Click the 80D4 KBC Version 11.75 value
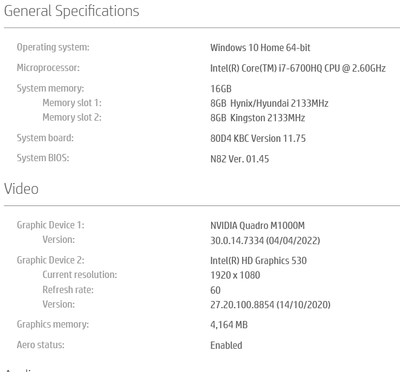This screenshot has height=372, width=400. point(258,138)
